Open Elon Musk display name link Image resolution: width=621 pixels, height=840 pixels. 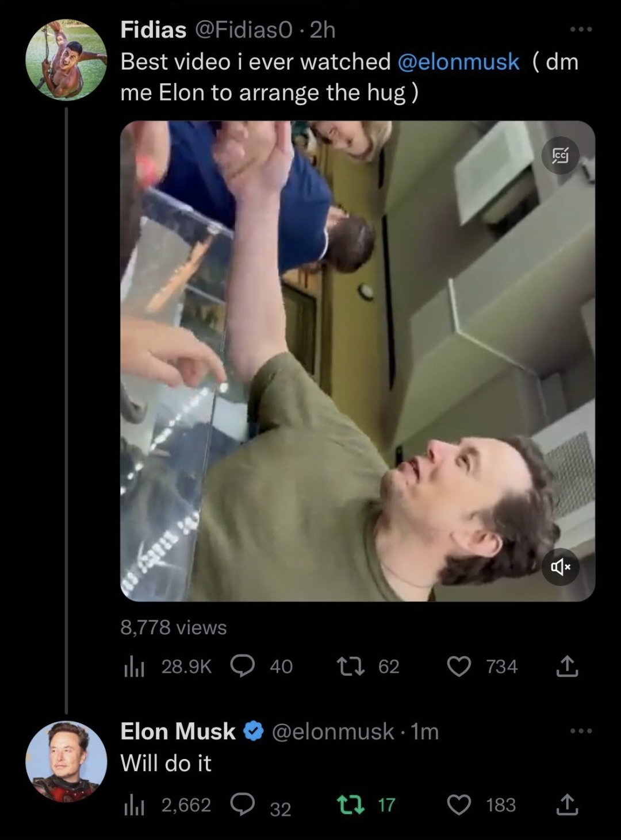[178, 731]
